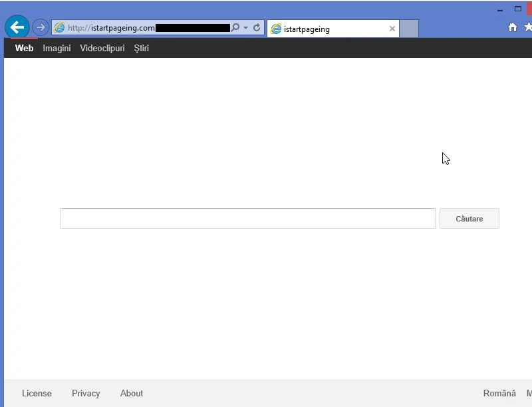Click the address bar search magnifier icon

point(235,27)
